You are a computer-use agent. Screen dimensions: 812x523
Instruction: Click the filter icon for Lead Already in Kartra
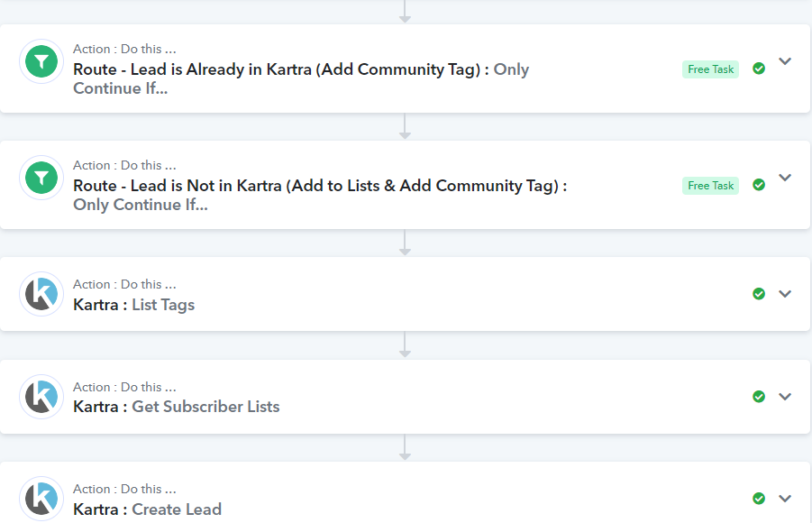click(x=41, y=61)
